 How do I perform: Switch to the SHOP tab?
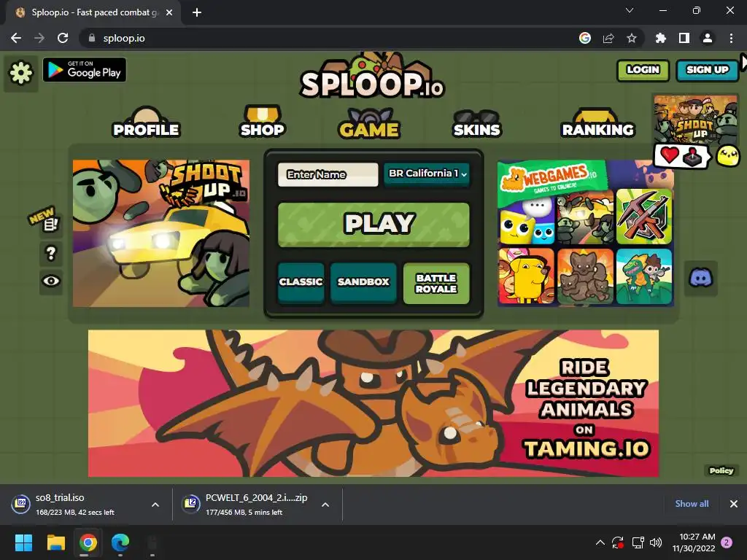coord(262,122)
